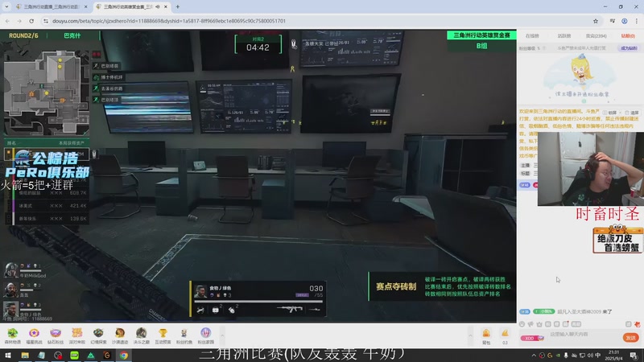Switch to the 在线榜 tab
The image size is (644, 362).
tap(532, 36)
